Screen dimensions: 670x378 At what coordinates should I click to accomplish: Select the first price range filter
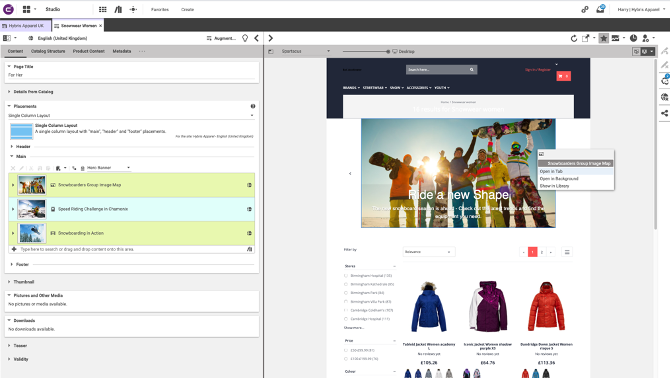360,350
